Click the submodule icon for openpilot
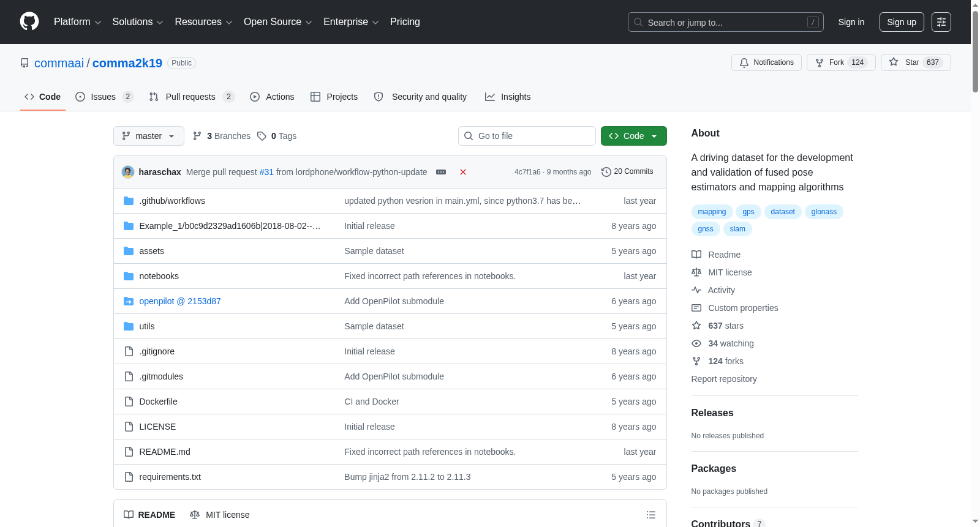Screen dimensions: 980x527 click(x=129, y=301)
